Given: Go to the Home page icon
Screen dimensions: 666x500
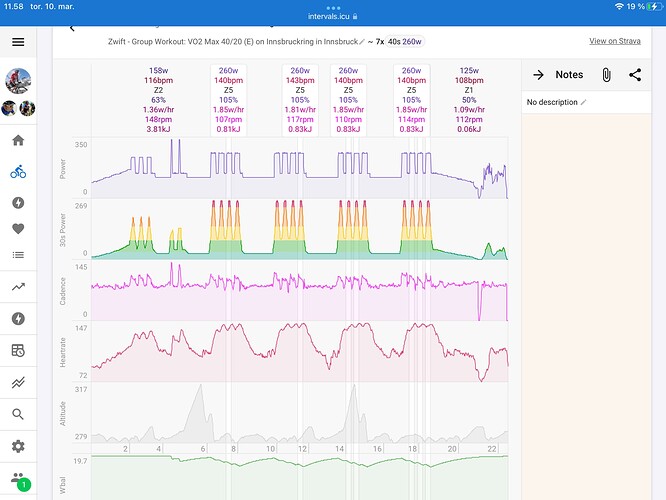Looking at the screenshot, I should point(18,140).
